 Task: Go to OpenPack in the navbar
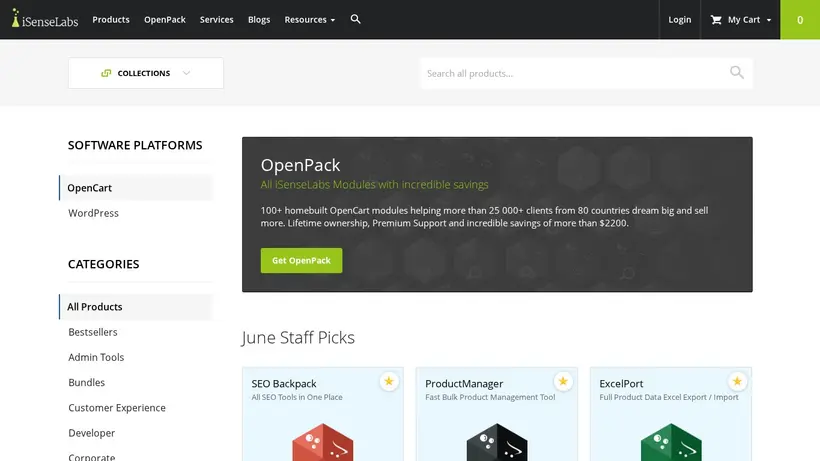165,19
